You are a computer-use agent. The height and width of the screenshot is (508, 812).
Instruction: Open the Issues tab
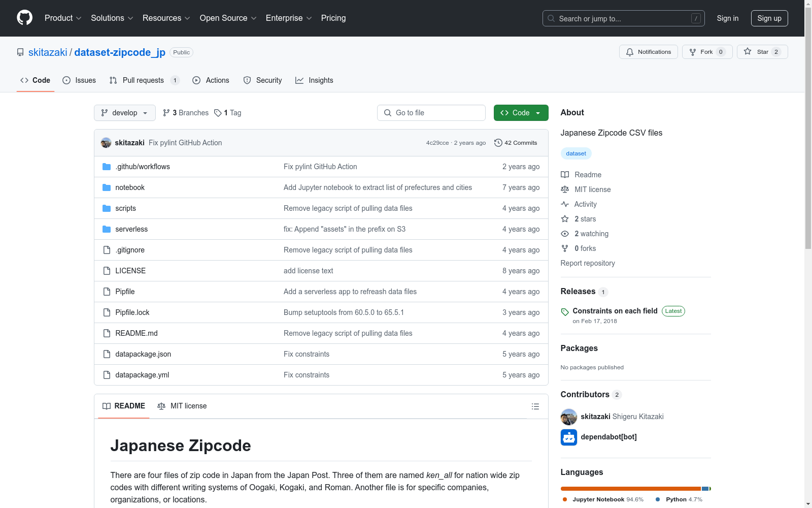79,80
